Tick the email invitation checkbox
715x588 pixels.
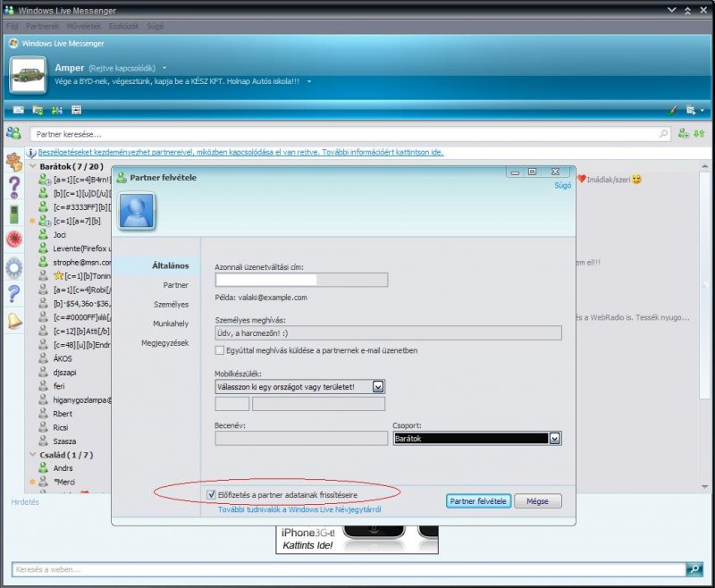pyautogui.click(x=220, y=350)
